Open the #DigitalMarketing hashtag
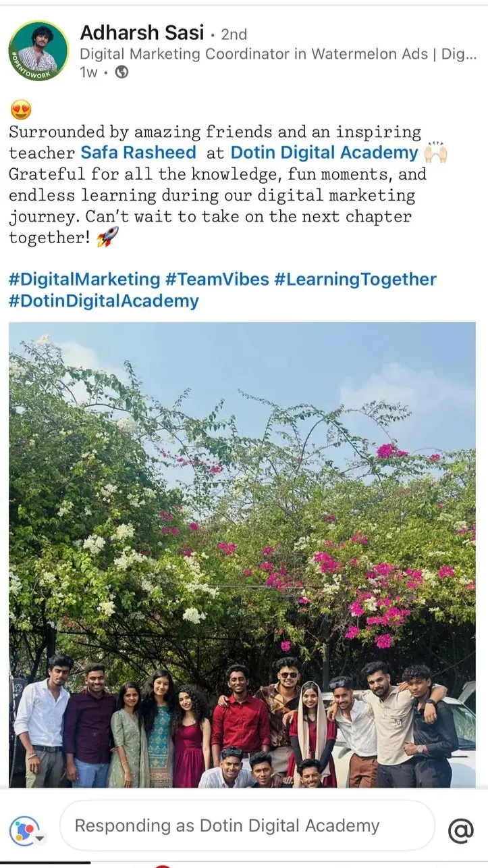Viewport: 488px width, 868px height. 84,280
